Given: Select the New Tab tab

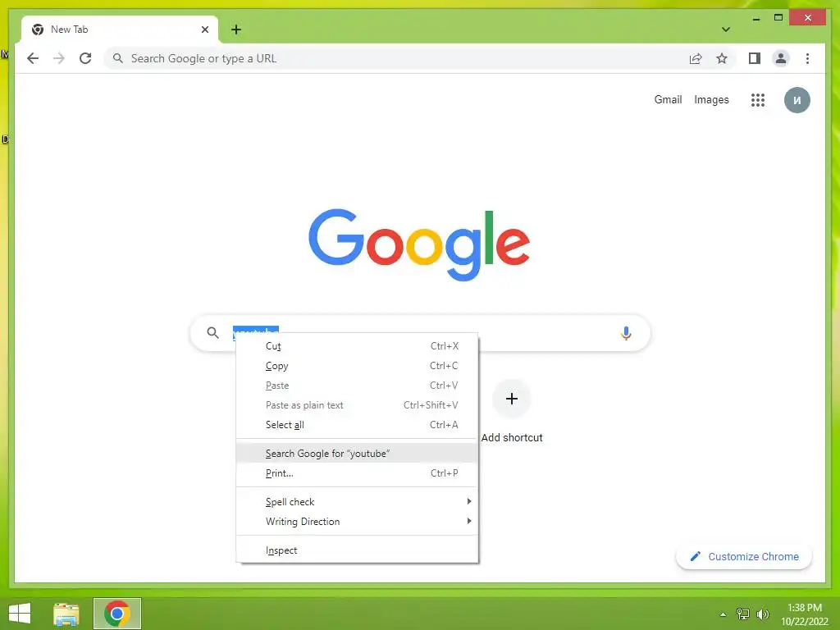Looking at the screenshot, I should 120,30.
